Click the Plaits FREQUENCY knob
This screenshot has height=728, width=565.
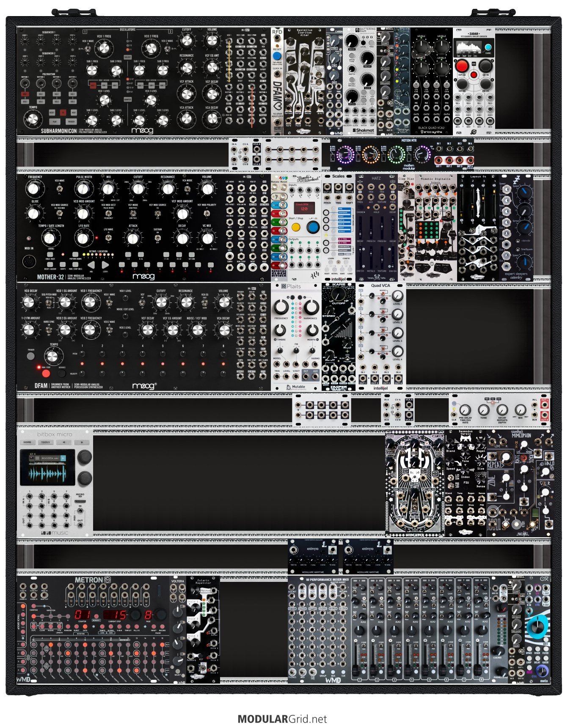(x=281, y=308)
